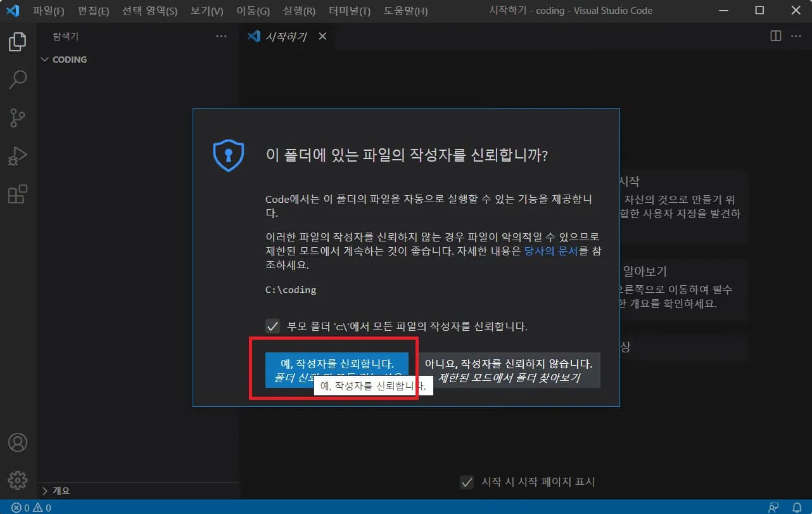Open the Explorer more actions ellipsis menu
The height and width of the screenshot is (514, 812).
(220, 36)
